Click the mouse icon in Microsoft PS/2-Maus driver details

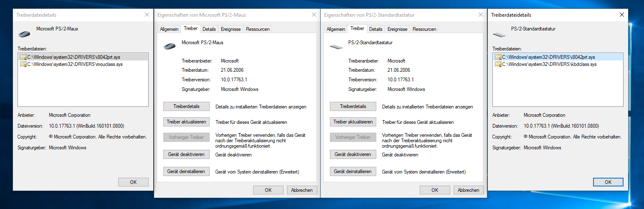point(24,33)
